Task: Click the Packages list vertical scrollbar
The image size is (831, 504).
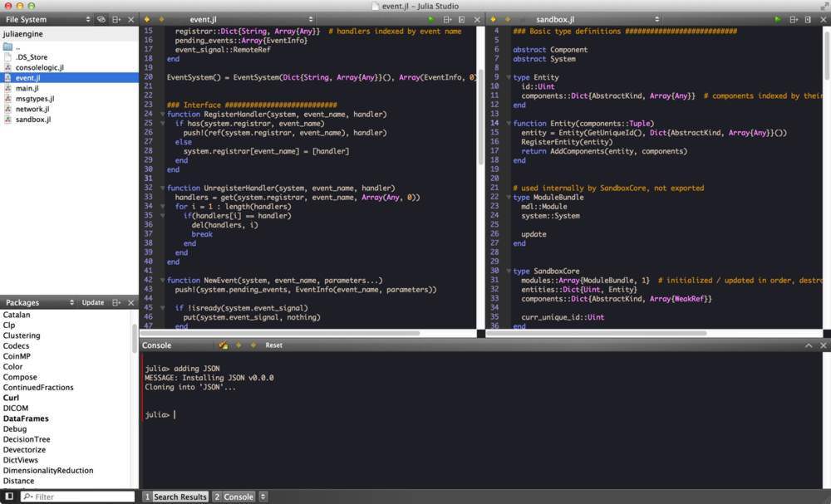Action: pos(135,339)
